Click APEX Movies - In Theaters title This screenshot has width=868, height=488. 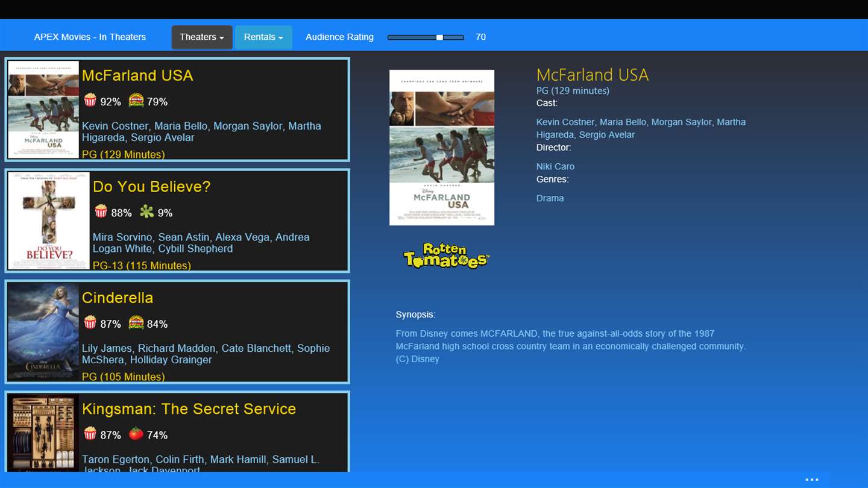click(90, 37)
